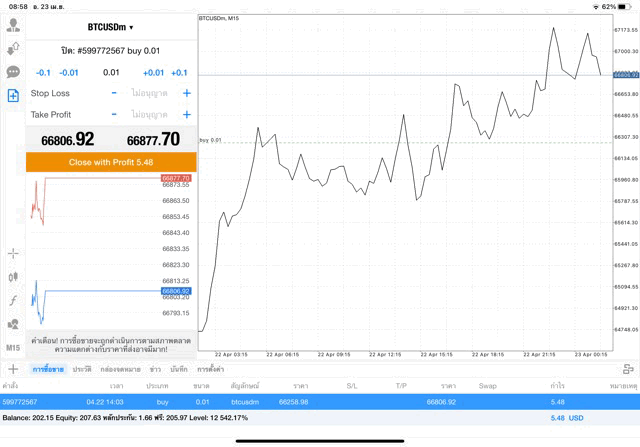Screen dimensions: 640x447
Task: Tap the panel layout icon above the trade table
Action: tap(627, 369)
